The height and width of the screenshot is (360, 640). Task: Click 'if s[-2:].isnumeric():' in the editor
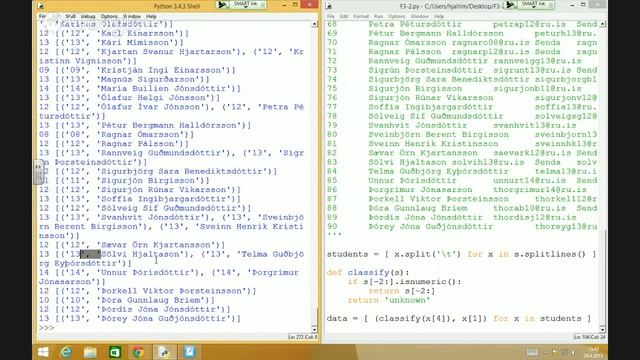pyautogui.click(x=404, y=282)
